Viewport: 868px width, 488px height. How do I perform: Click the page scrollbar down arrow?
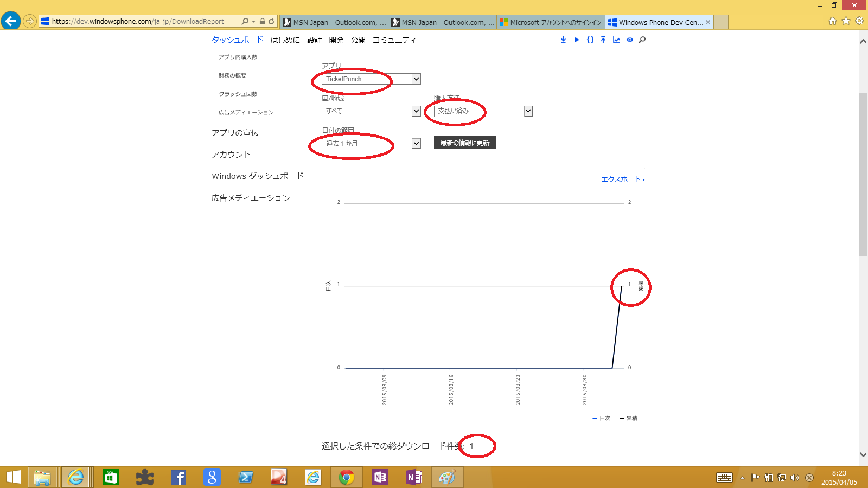tap(863, 454)
